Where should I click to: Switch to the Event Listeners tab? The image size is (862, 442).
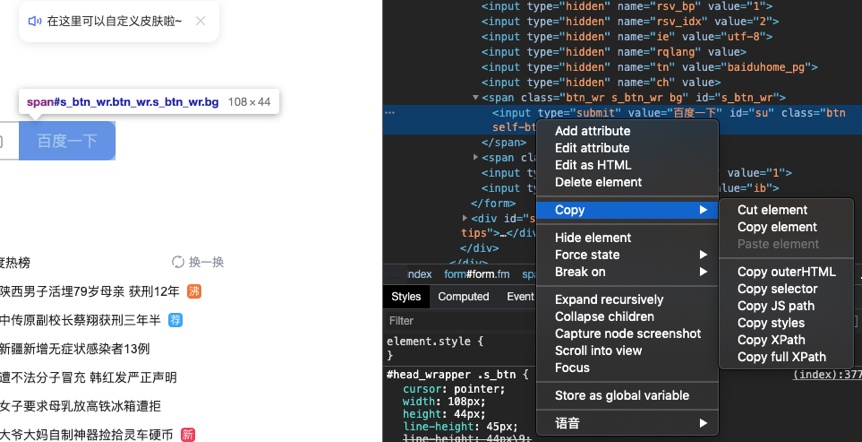click(520, 297)
